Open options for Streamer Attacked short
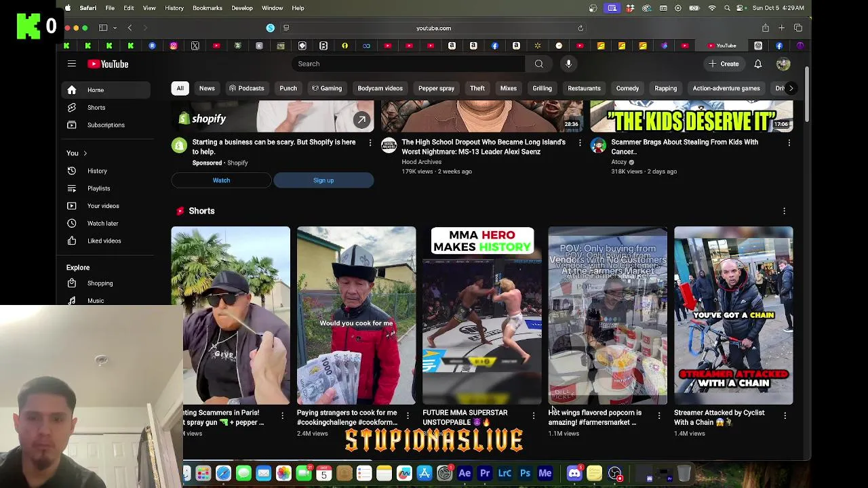This screenshot has width=868, height=488. pyautogui.click(x=785, y=415)
